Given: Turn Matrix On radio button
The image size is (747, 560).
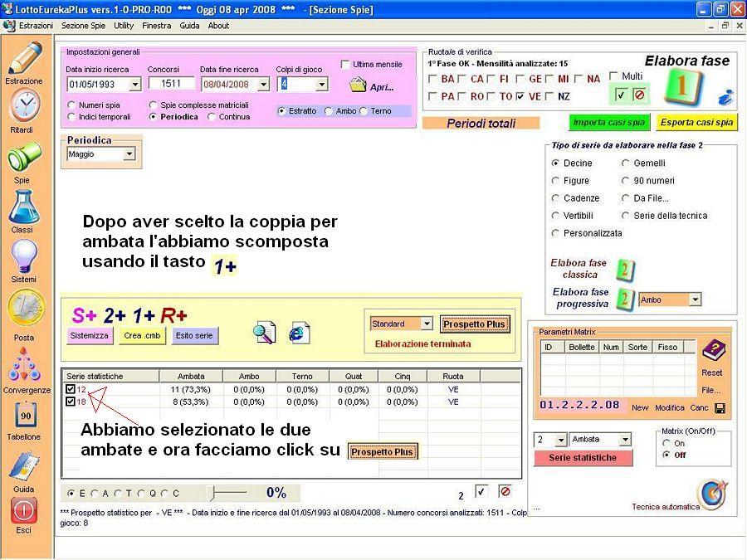Looking at the screenshot, I should [666, 443].
